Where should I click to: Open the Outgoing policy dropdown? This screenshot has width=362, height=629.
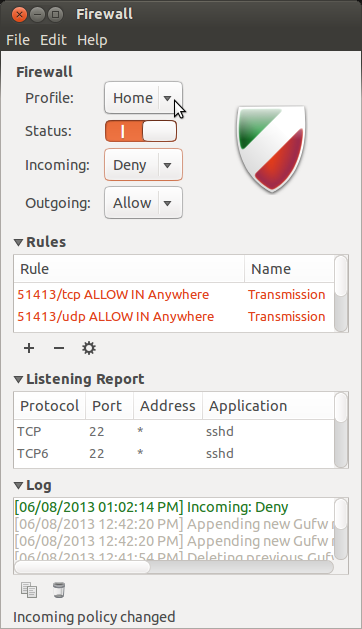pyautogui.click(x=143, y=203)
